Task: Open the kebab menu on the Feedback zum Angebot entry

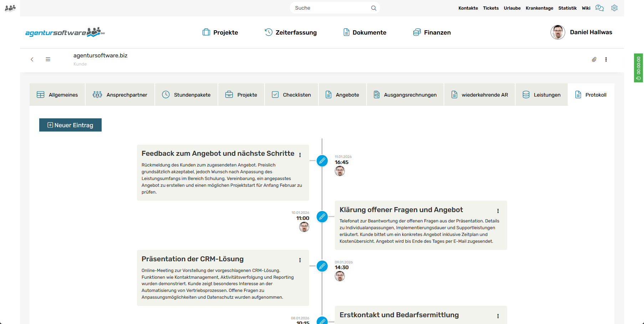Action: click(x=300, y=155)
